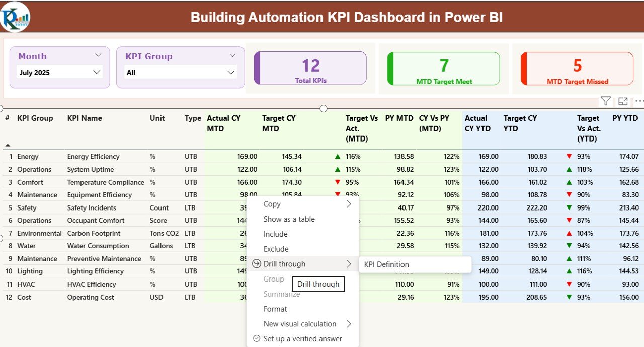Viewport: 644px width, 347px height.
Task: Click the red down triangle for Temperature Compliance
Action: 337,182
